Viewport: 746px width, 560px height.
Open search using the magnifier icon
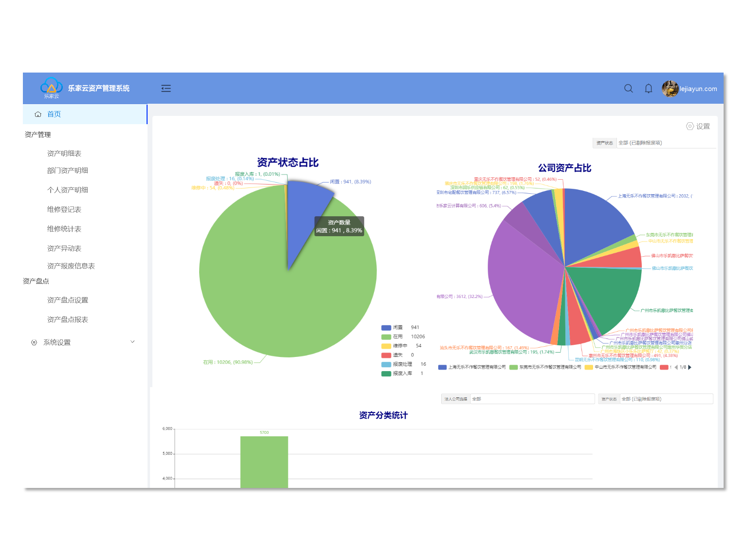click(629, 89)
